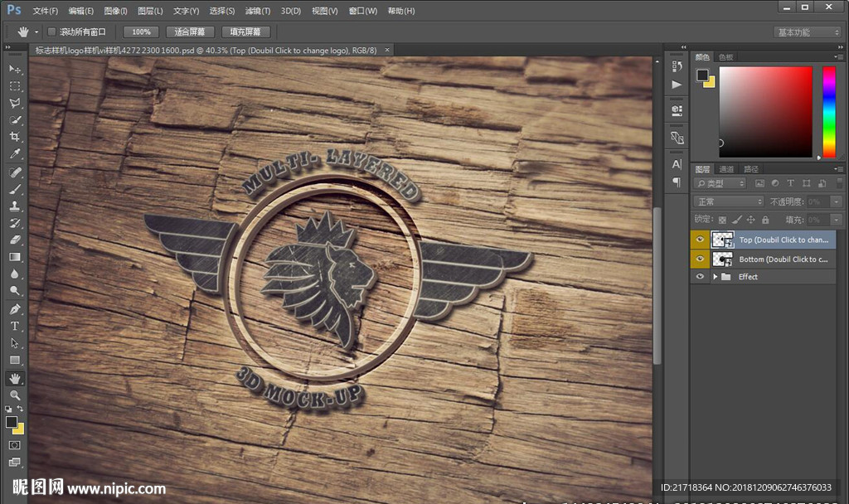Open the 3D menu

tap(291, 11)
